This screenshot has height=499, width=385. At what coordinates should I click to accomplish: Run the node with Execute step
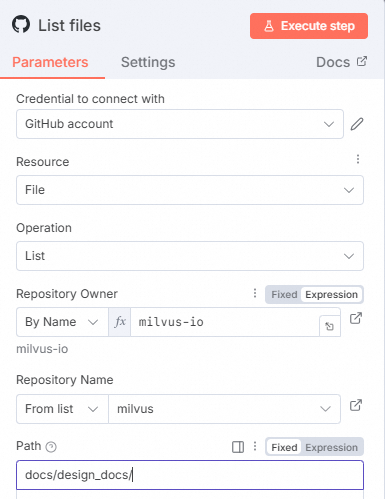point(309,26)
